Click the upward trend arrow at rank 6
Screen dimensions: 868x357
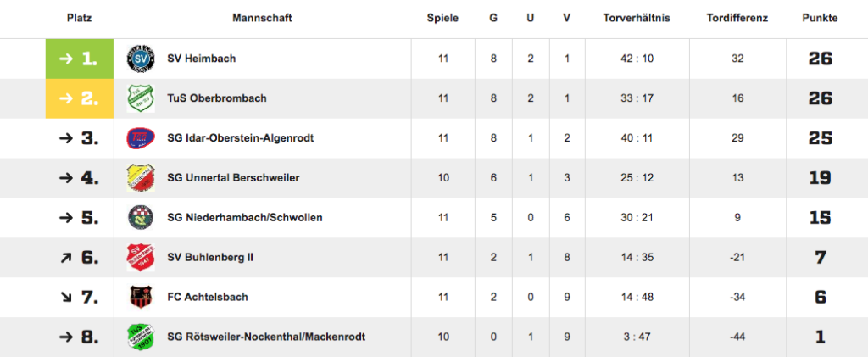point(66,258)
